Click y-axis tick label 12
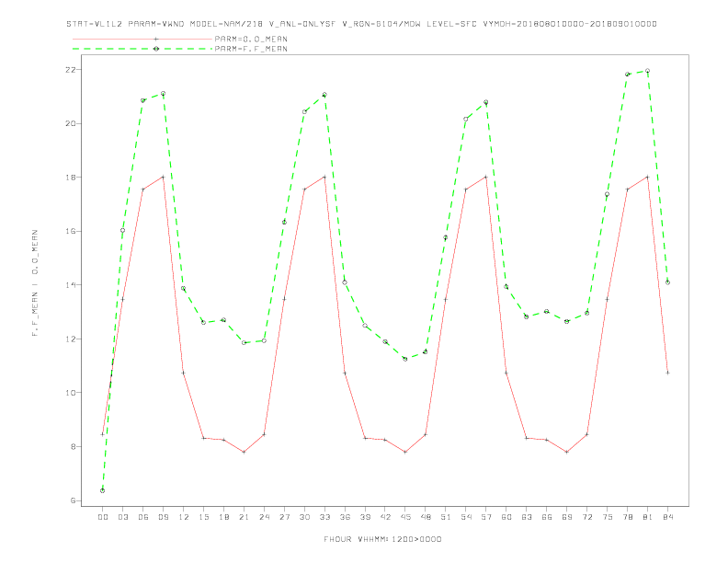Viewport: 728px width, 563px height. 71,339
